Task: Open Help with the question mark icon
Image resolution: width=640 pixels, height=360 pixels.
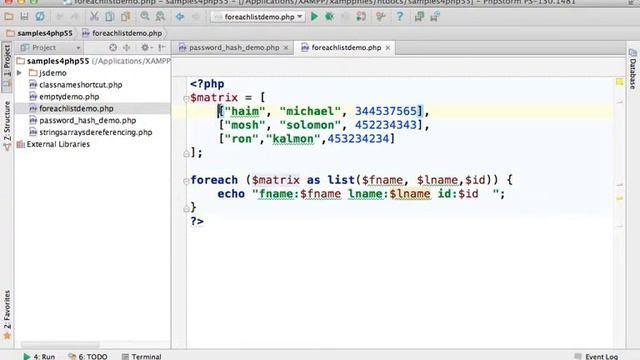Action: pos(400,17)
